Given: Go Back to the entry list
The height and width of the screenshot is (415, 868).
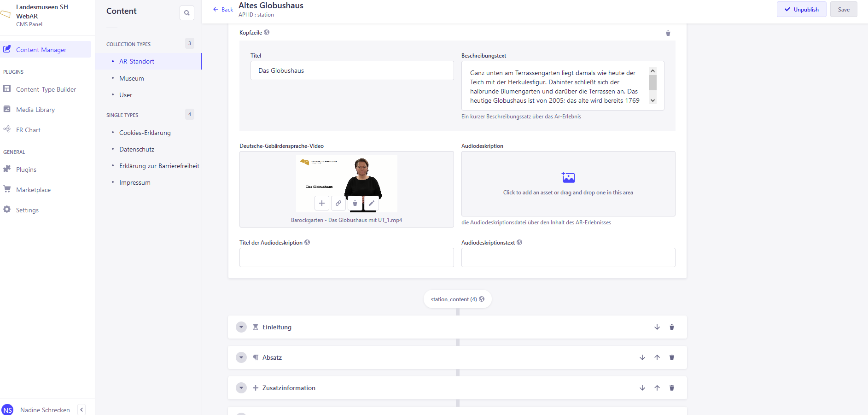Looking at the screenshot, I should [223, 9].
